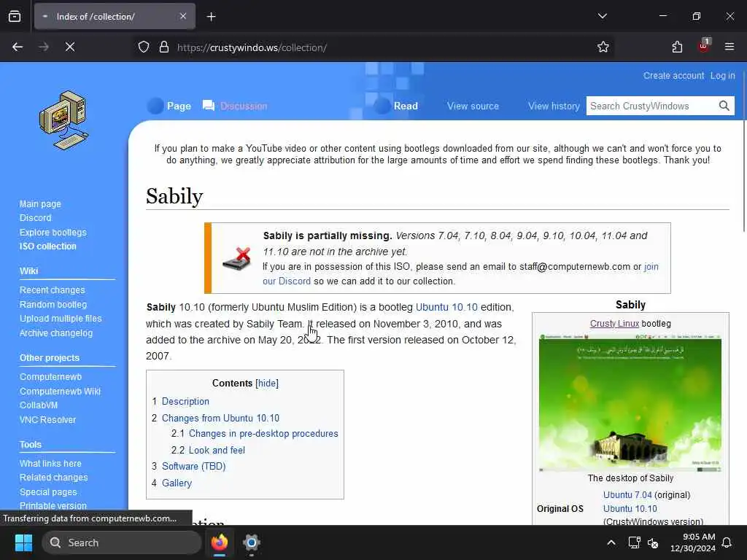Open the View source tab
This screenshot has height=560, width=747.
[x=473, y=106]
